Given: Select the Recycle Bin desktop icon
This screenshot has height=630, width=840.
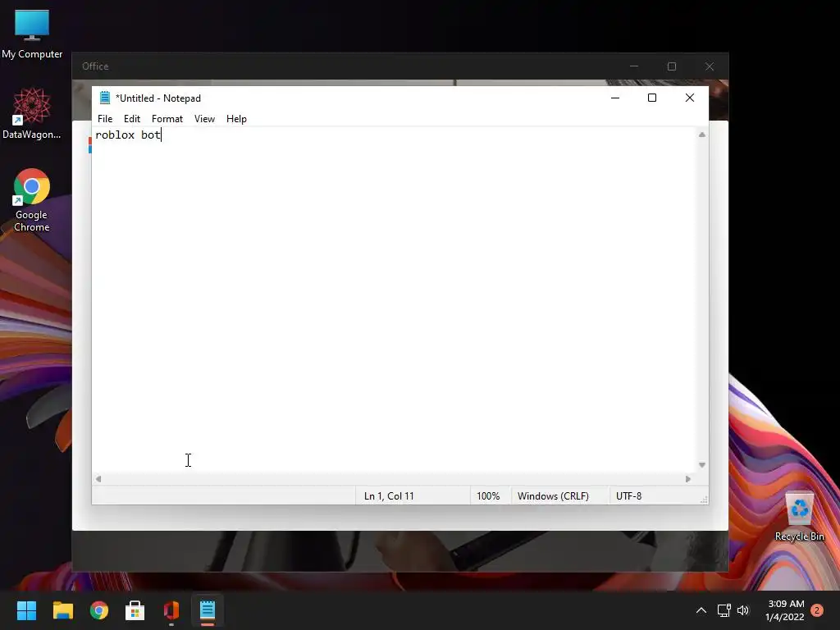Looking at the screenshot, I should tap(799, 517).
